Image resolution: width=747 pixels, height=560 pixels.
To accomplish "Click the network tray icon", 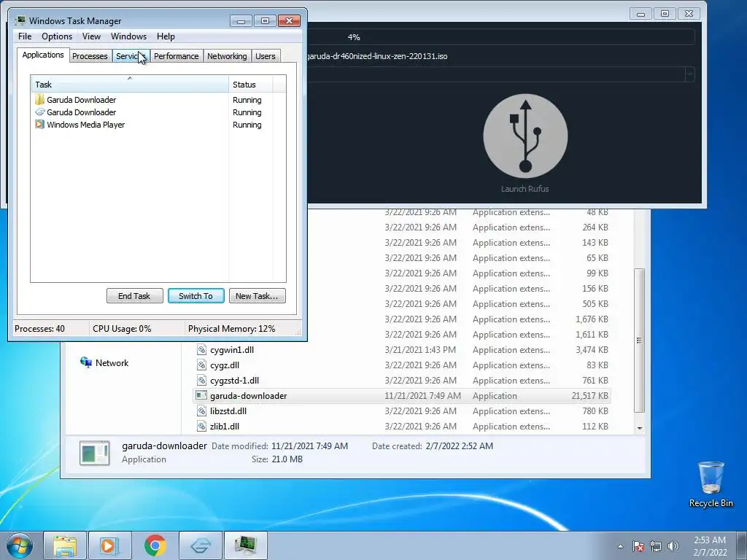I will click(656, 547).
